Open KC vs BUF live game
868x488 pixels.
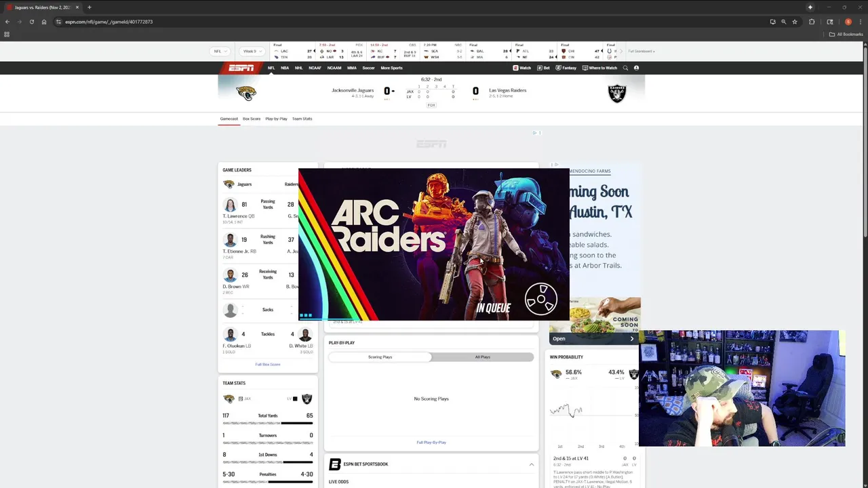(x=393, y=52)
